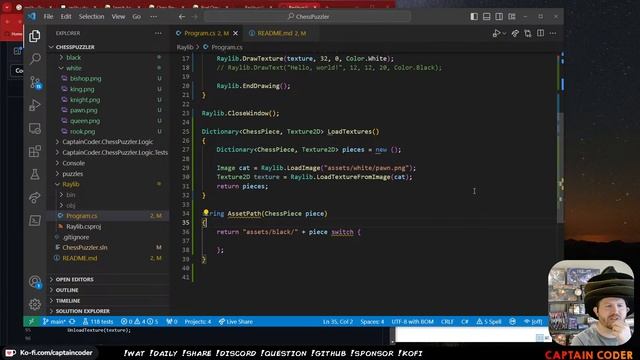This screenshot has height=360, width=640.
Task: Open errors and warnings problems indicator
Action: (139, 322)
